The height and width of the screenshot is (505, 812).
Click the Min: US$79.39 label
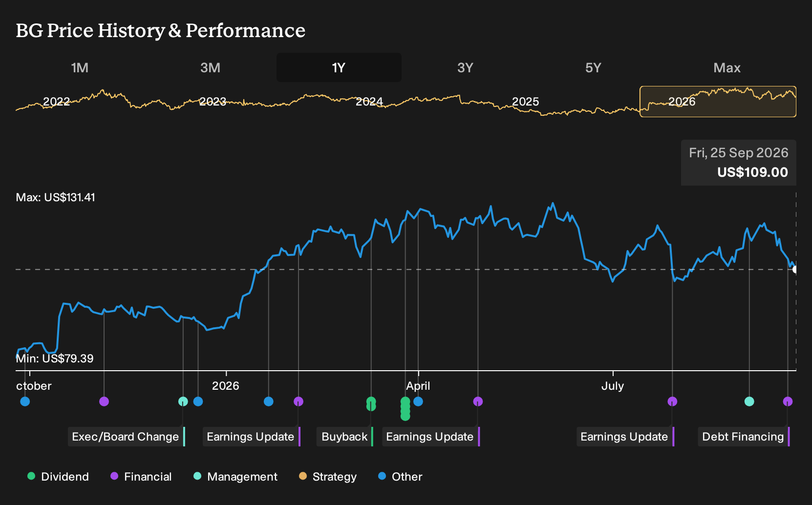[55, 358]
